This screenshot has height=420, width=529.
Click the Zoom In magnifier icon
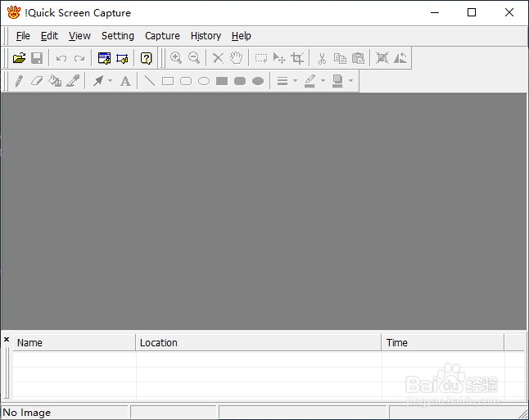pyautogui.click(x=176, y=58)
